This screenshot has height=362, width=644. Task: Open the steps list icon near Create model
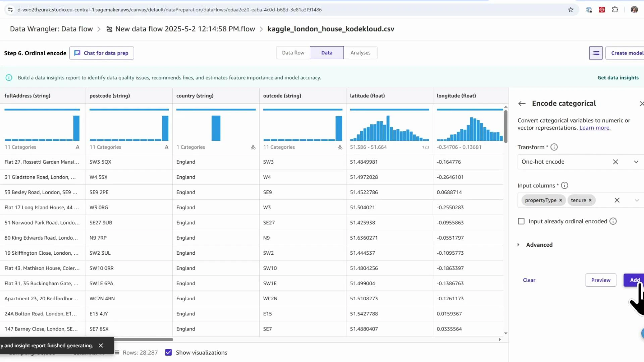[596, 53]
